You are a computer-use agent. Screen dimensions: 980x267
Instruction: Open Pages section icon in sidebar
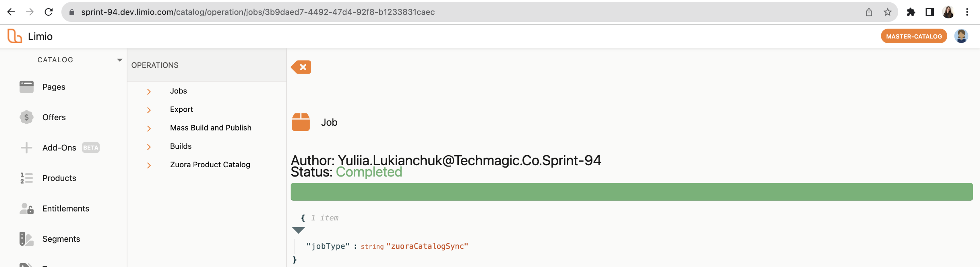[26, 87]
